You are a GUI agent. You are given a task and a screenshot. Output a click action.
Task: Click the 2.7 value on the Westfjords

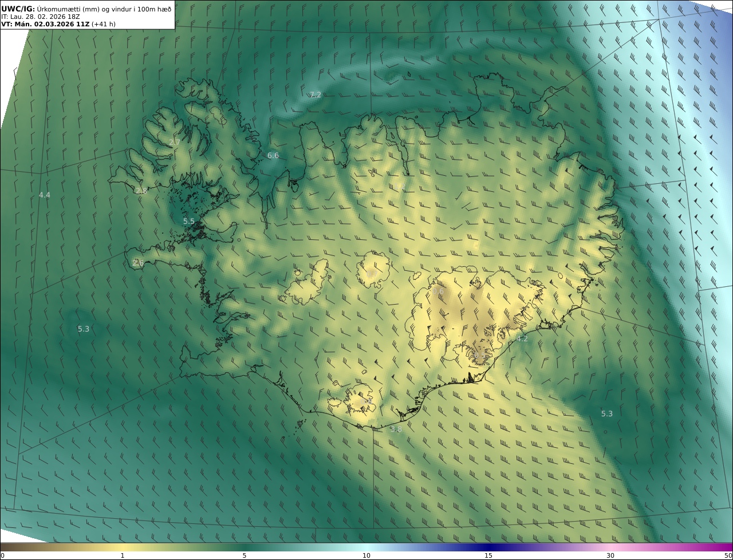(175, 142)
